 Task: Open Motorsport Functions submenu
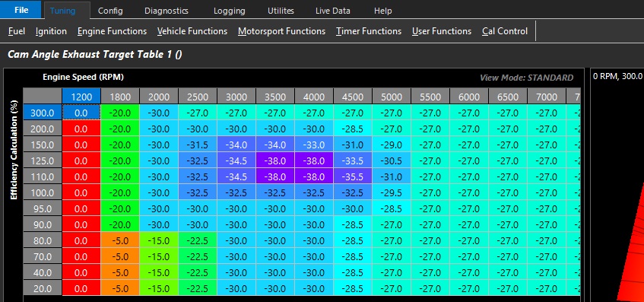pos(282,31)
